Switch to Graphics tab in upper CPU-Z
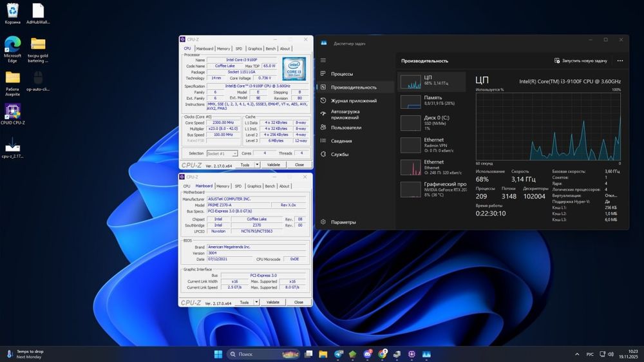 (x=254, y=48)
